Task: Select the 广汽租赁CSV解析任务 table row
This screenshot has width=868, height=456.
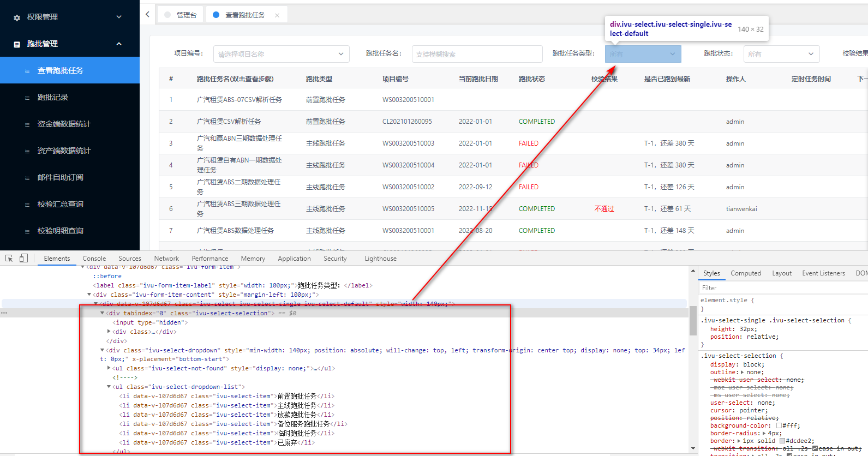Action: [513, 122]
